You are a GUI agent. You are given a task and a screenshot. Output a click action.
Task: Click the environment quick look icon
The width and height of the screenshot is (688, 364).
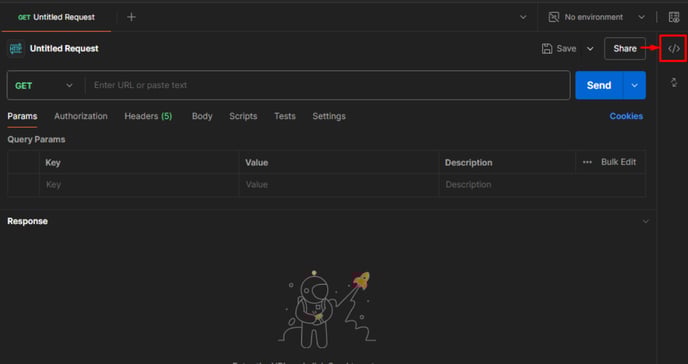point(674,17)
